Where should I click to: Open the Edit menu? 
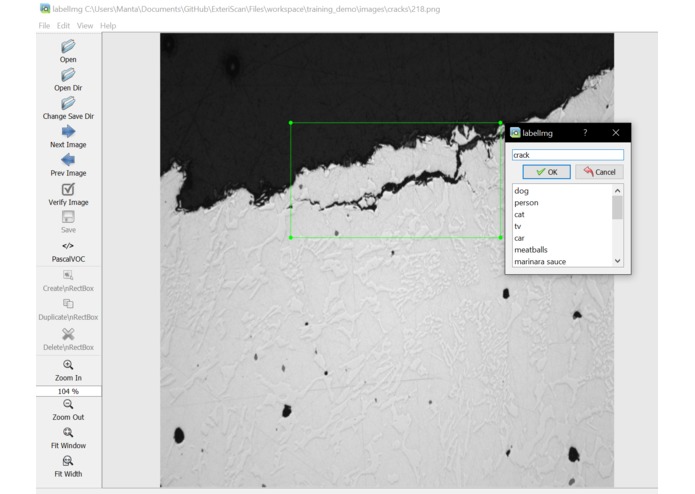[63, 26]
